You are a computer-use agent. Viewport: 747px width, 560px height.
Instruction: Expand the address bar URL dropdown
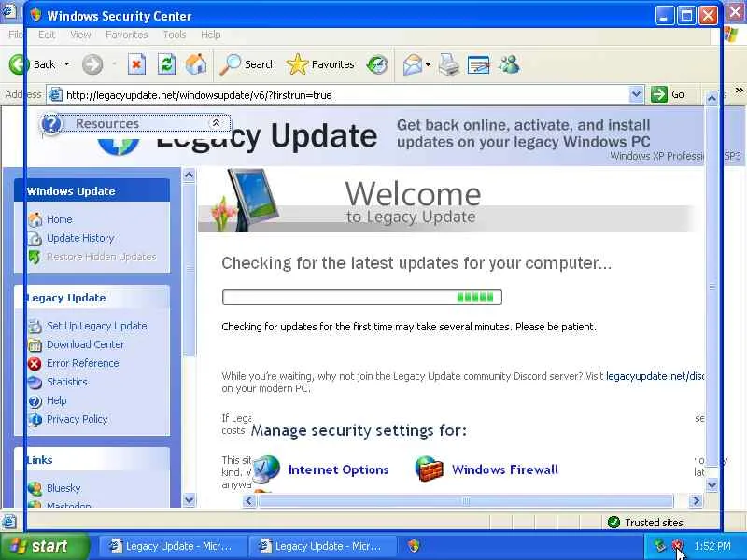(636, 94)
